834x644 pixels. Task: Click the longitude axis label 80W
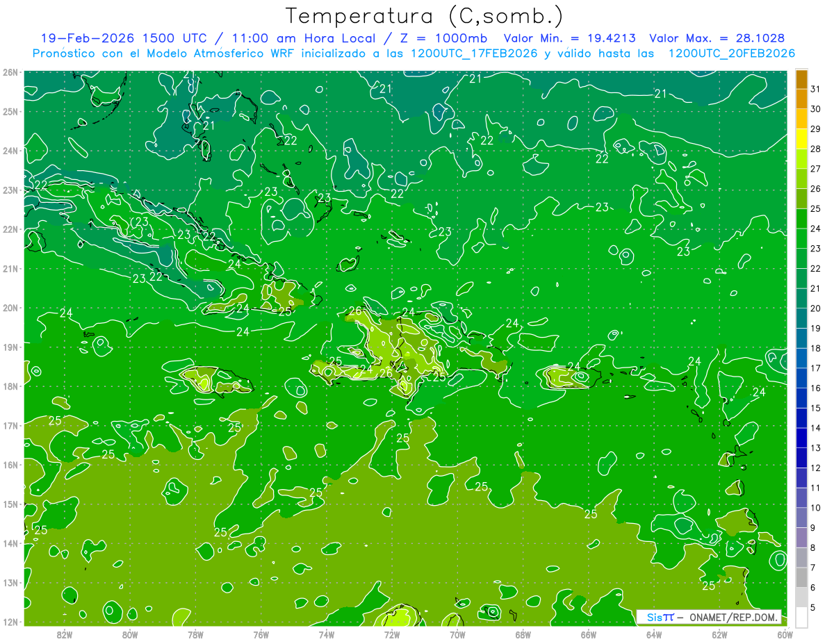pyautogui.click(x=130, y=634)
